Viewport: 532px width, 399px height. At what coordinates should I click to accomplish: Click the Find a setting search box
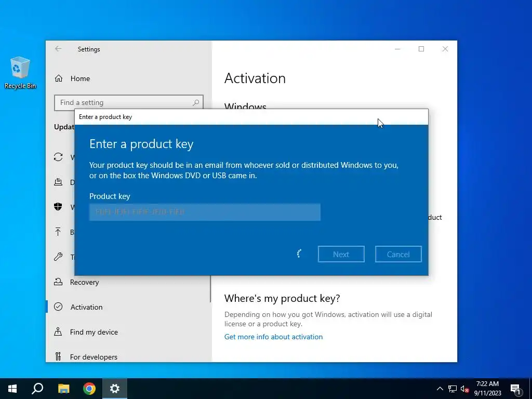click(x=129, y=102)
